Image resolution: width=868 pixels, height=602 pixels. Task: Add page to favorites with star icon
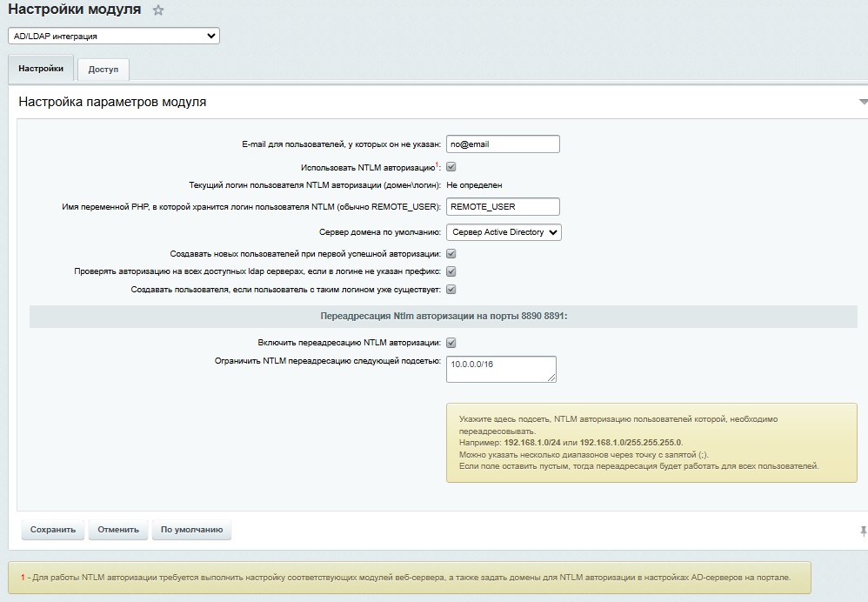[x=158, y=10]
